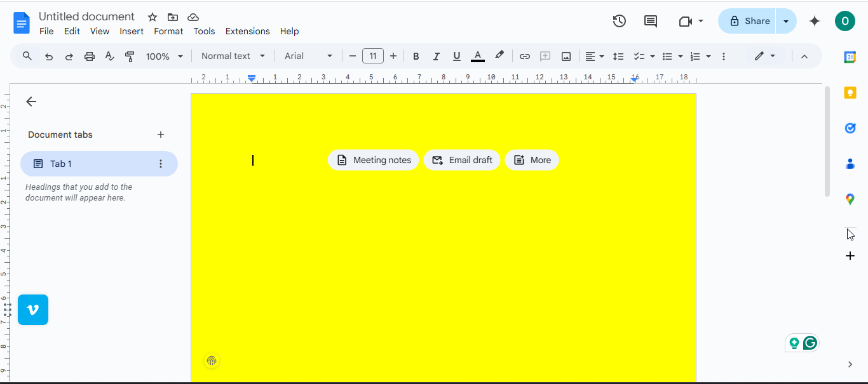The width and height of the screenshot is (868, 384).
Task: Click the insert image icon
Action: [566, 56]
